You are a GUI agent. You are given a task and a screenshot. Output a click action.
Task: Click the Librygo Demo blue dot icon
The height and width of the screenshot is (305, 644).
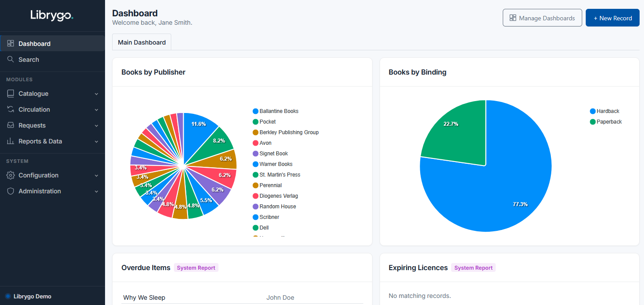click(8, 296)
